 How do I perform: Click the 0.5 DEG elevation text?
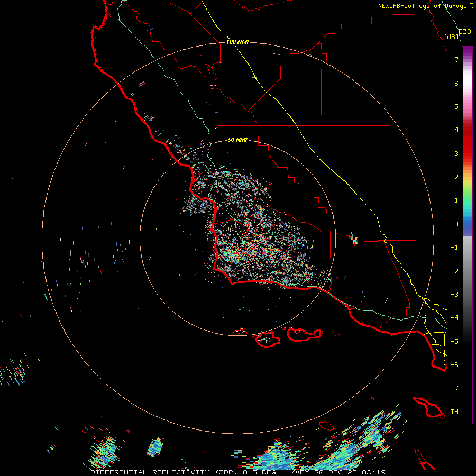click(x=260, y=472)
